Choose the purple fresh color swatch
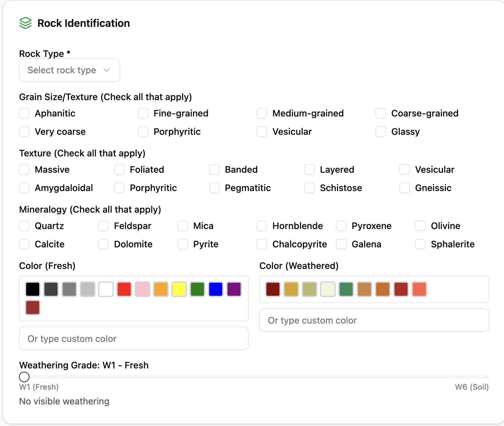This screenshot has width=504, height=426. tap(234, 289)
